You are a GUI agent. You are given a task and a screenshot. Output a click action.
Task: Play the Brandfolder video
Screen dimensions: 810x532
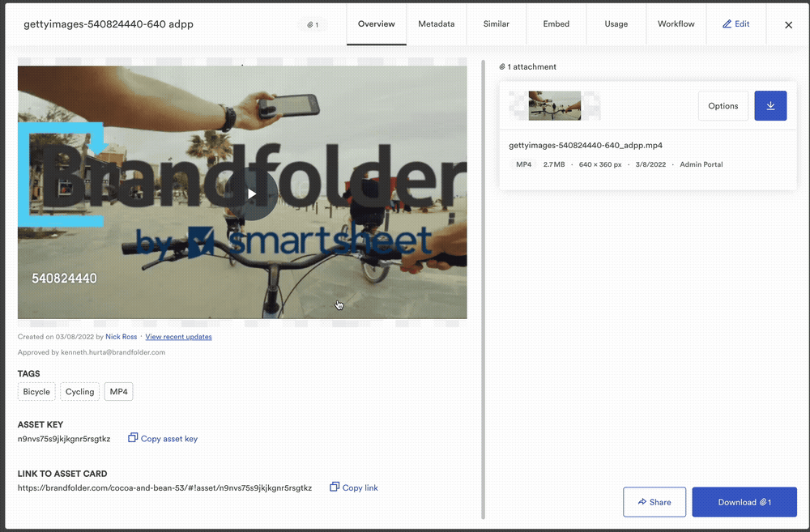point(252,194)
